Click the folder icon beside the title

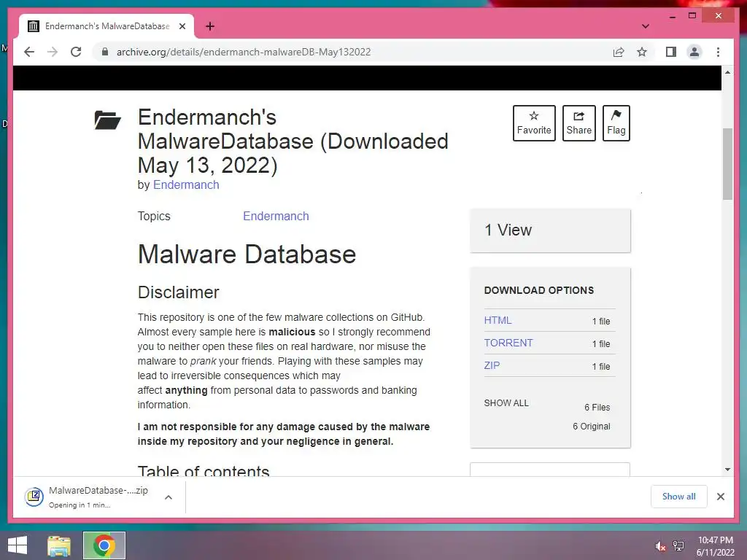[107, 120]
